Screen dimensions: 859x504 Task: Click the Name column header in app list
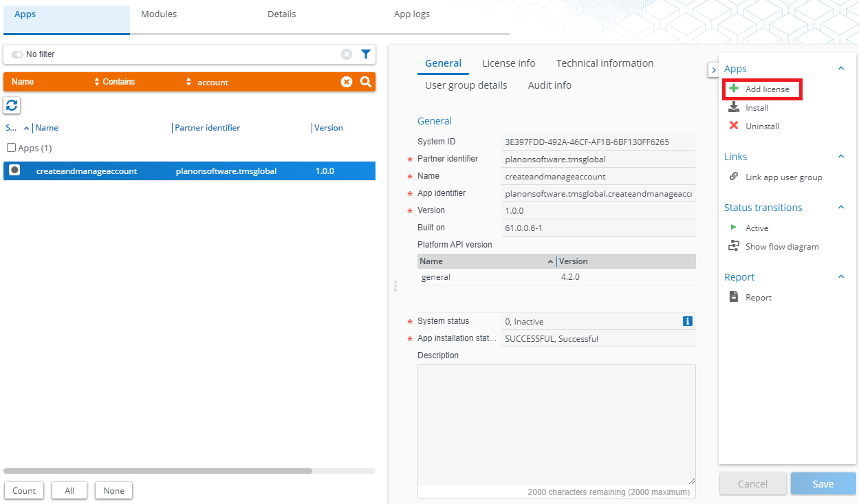pyautogui.click(x=47, y=128)
